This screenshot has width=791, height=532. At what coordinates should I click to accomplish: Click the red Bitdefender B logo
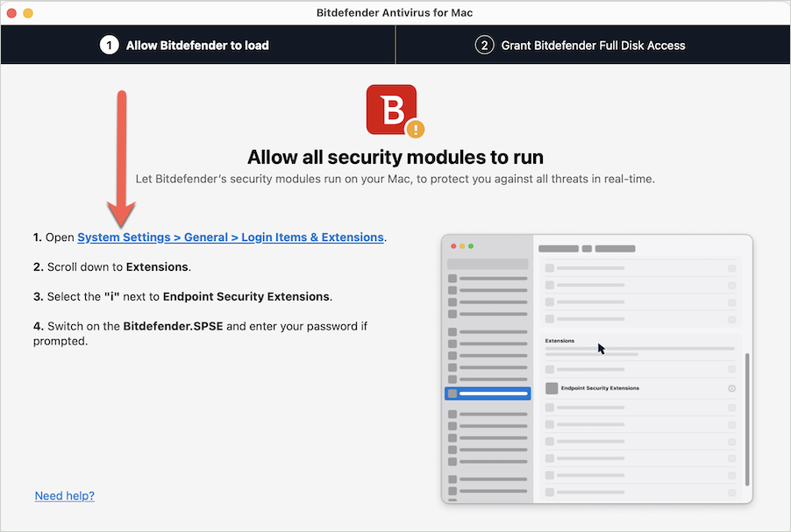point(391,109)
